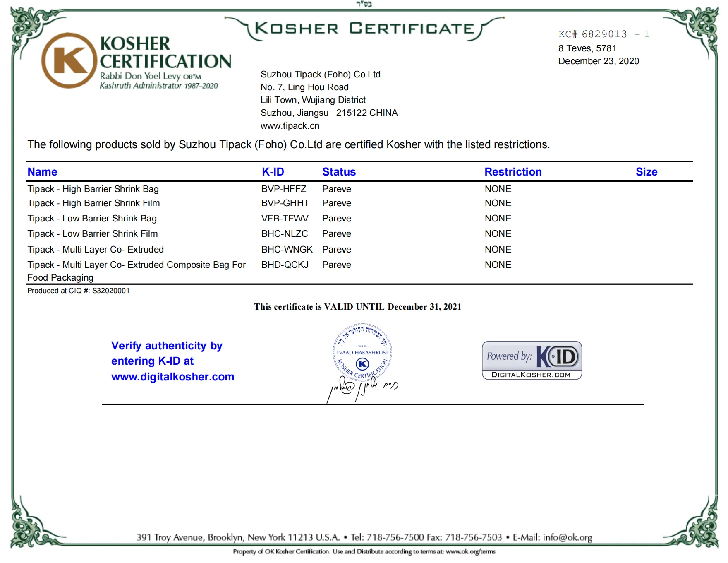Viewport: 728px width, 563px height.
Task: Click the VALID UNTIL December 31, 2021 line
Action: tap(358, 307)
